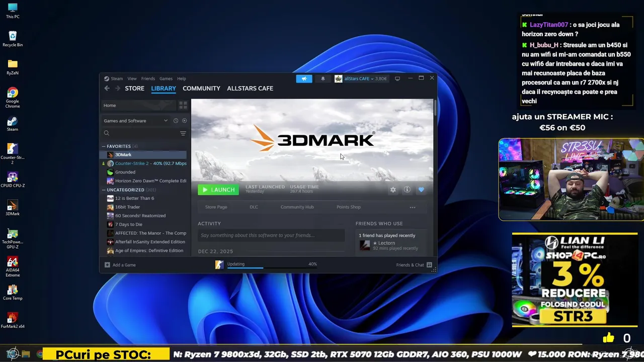Open 3DMark DLC link
The height and width of the screenshot is (362, 644).
click(254, 207)
